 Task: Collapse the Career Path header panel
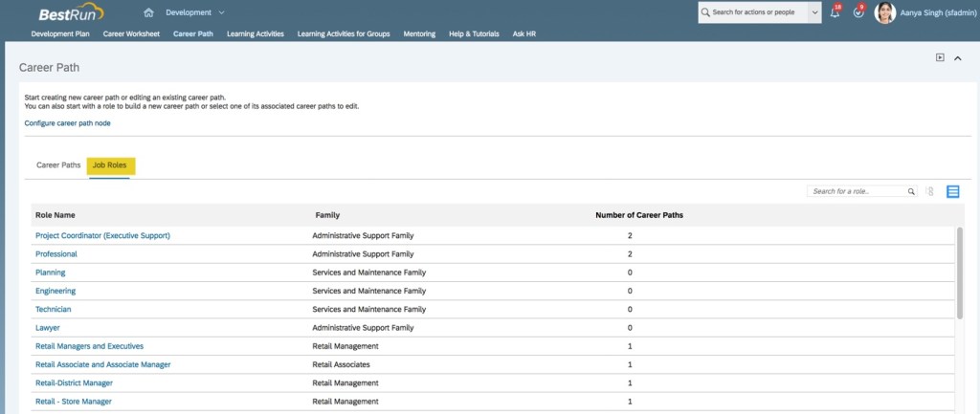[x=958, y=58]
